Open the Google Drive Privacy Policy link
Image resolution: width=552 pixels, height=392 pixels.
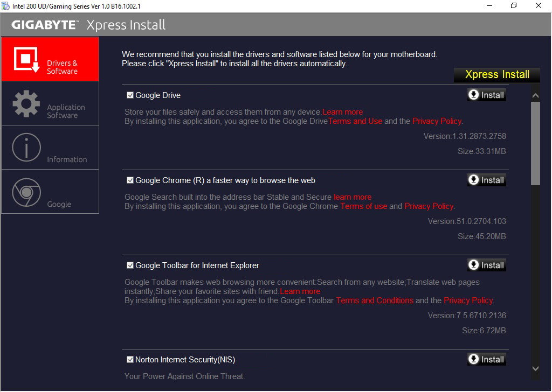coord(437,121)
